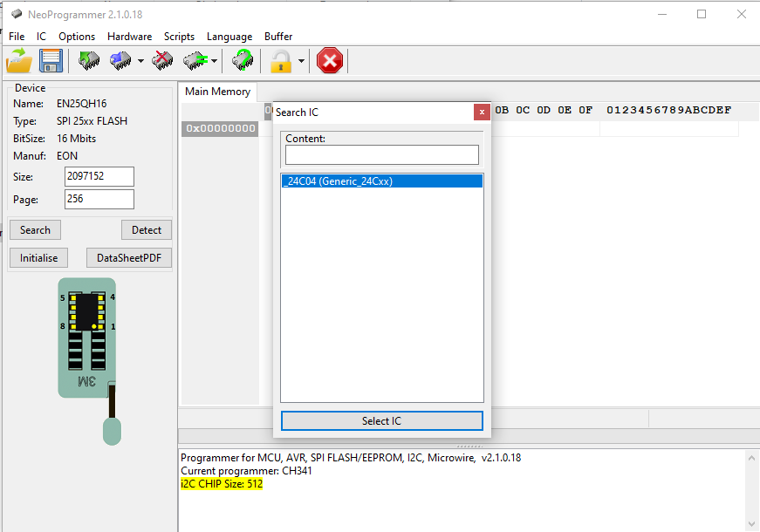Verify the IC using the green equals chip icon
The height and width of the screenshot is (532, 760).
click(x=195, y=61)
